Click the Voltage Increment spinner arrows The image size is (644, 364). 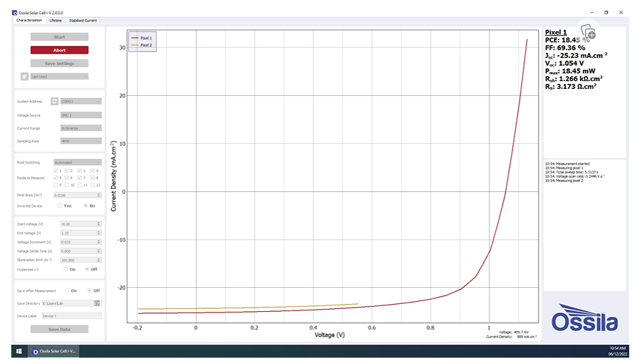(99, 242)
